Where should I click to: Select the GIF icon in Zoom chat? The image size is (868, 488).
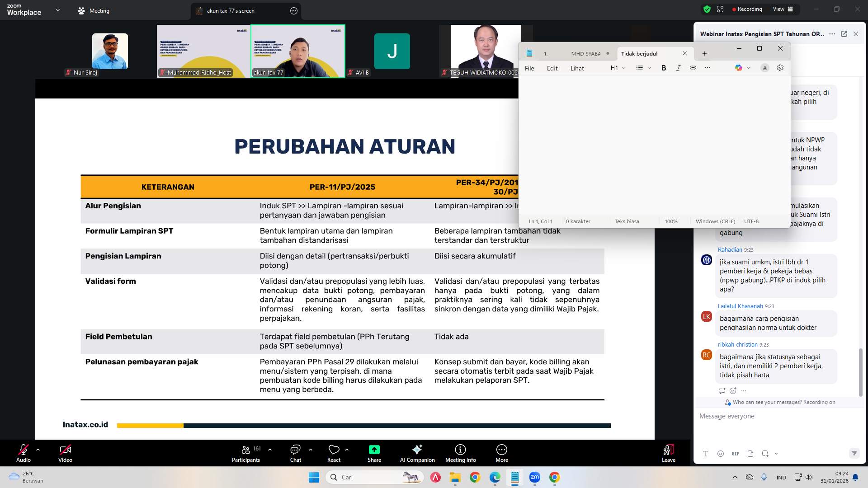pos(735,453)
